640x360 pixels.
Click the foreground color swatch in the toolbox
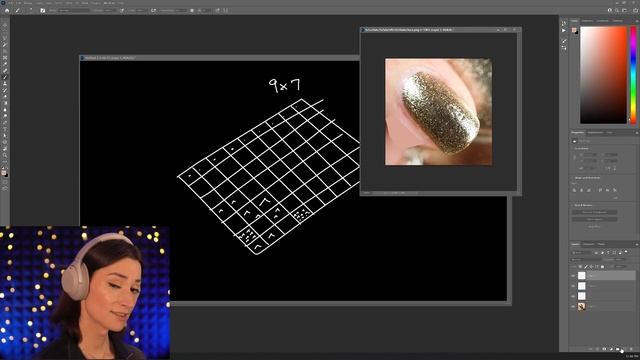[x=4, y=172]
